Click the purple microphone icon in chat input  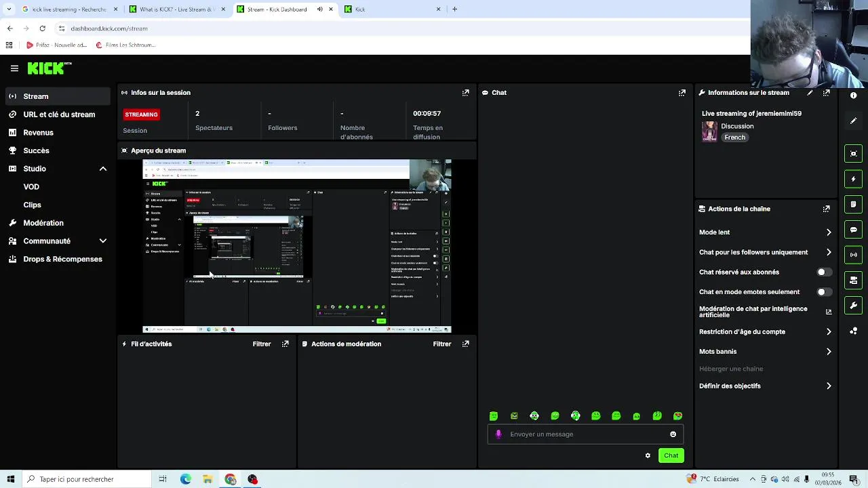click(x=498, y=434)
